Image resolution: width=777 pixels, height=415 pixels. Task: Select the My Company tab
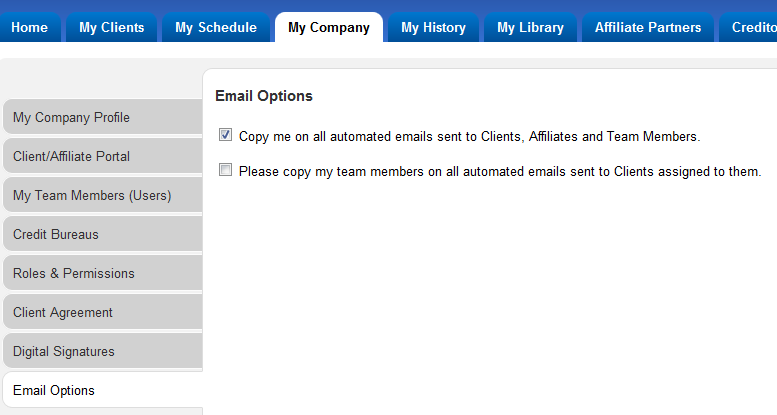click(x=329, y=27)
